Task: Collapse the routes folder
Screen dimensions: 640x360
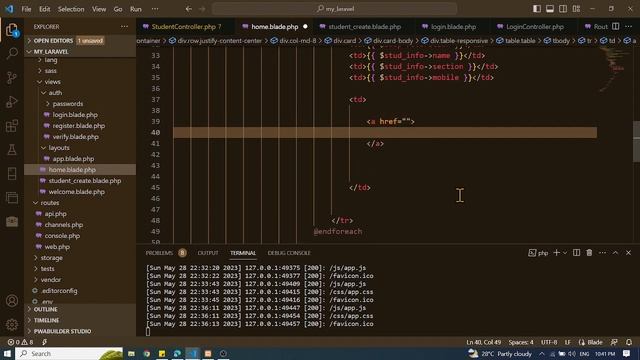Action: [x=50, y=203]
